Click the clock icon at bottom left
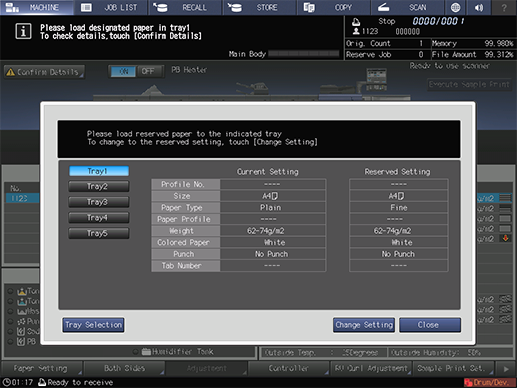This screenshot has width=517, height=388. pyautogui.click(x=7, y=382)
